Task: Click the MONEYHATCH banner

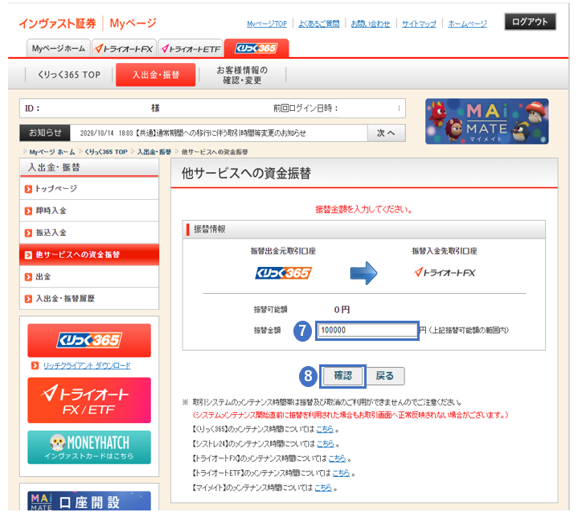Action: pos(89,447)
